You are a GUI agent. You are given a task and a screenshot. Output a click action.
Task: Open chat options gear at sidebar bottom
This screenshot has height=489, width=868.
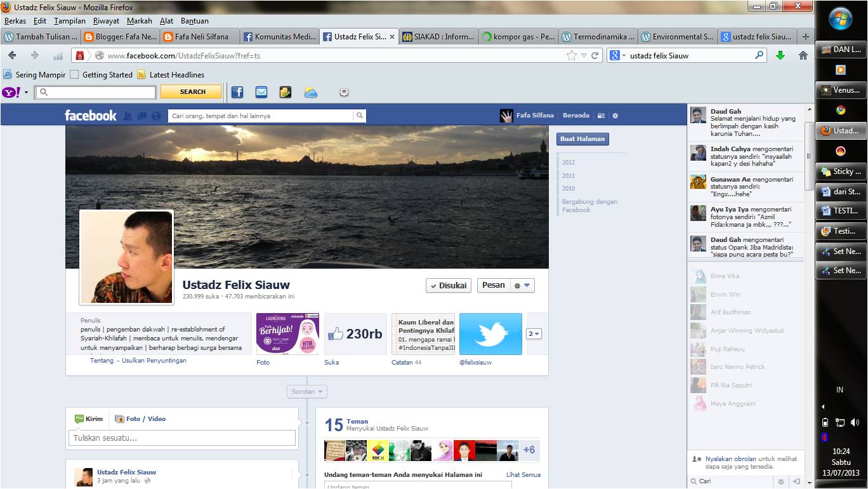pyautogui.click(x=780, y=481)
